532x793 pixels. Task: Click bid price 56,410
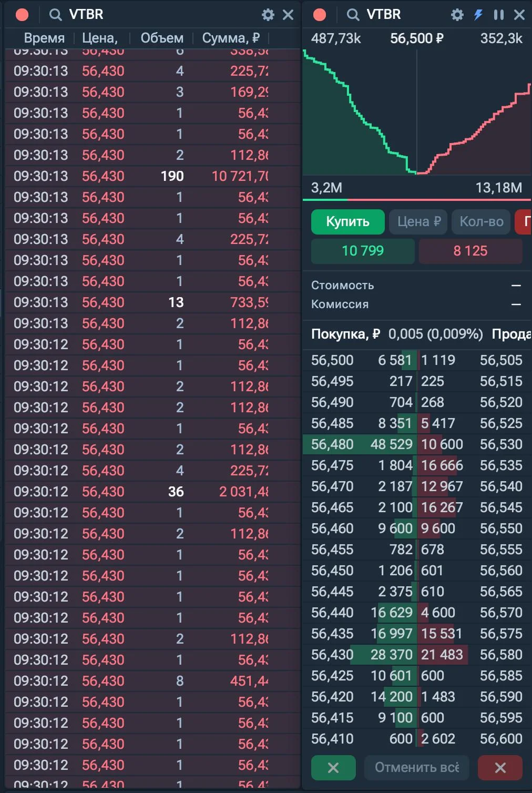pos(332,739)
